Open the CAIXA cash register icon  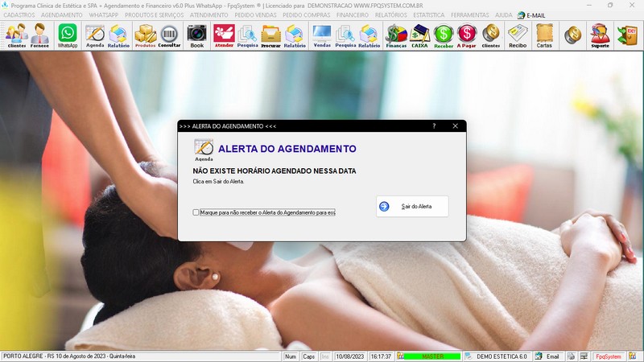point(419,35)
